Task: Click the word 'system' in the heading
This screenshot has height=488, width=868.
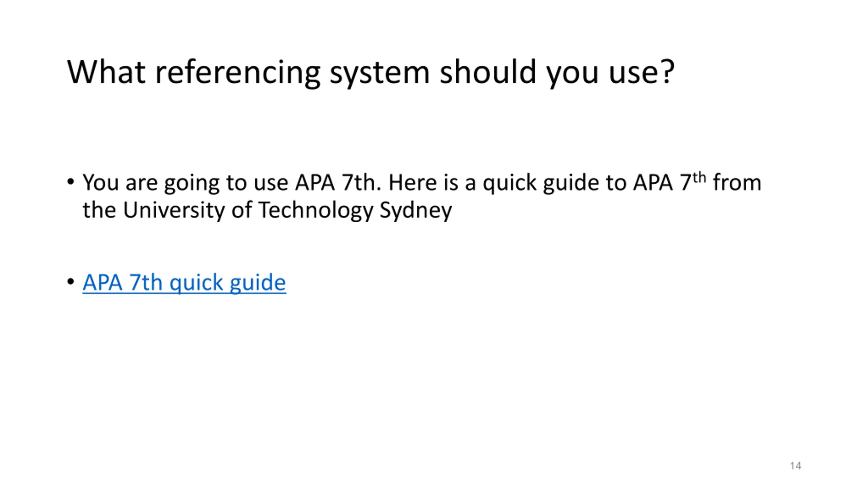Action: (x=380, y=72)
